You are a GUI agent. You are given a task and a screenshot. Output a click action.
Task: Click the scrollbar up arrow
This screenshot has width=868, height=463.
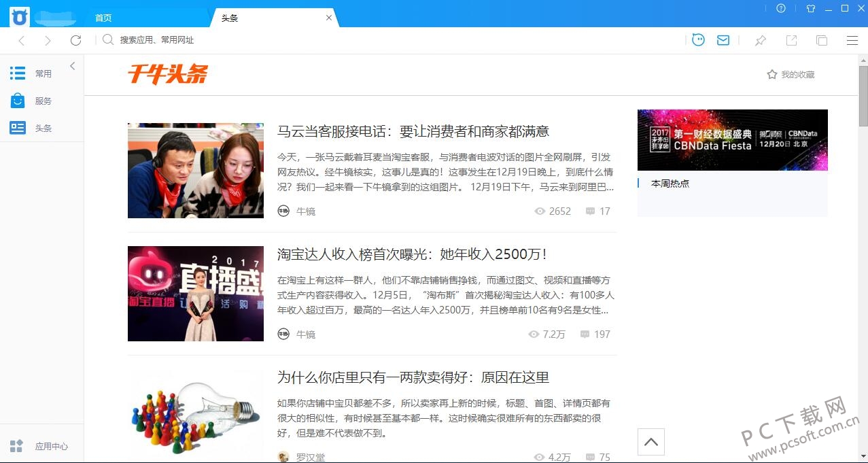coord(863,60)
